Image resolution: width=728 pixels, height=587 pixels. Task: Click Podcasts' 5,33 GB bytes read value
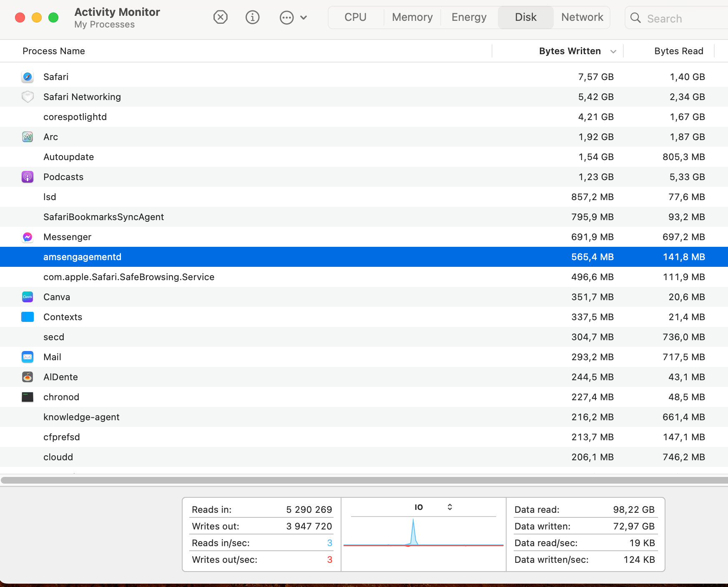pyautogui.click(x=687, y=177)
